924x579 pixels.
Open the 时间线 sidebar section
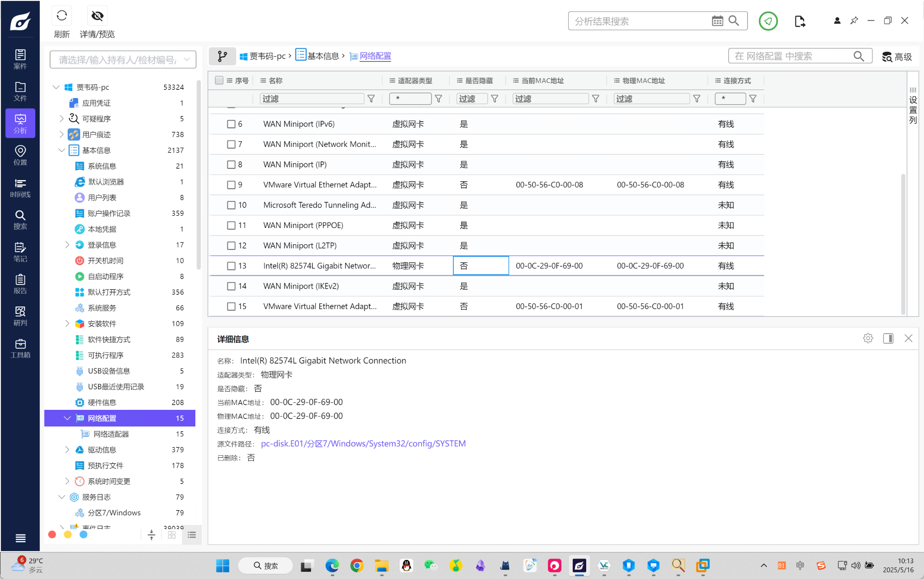coord(20,188)
